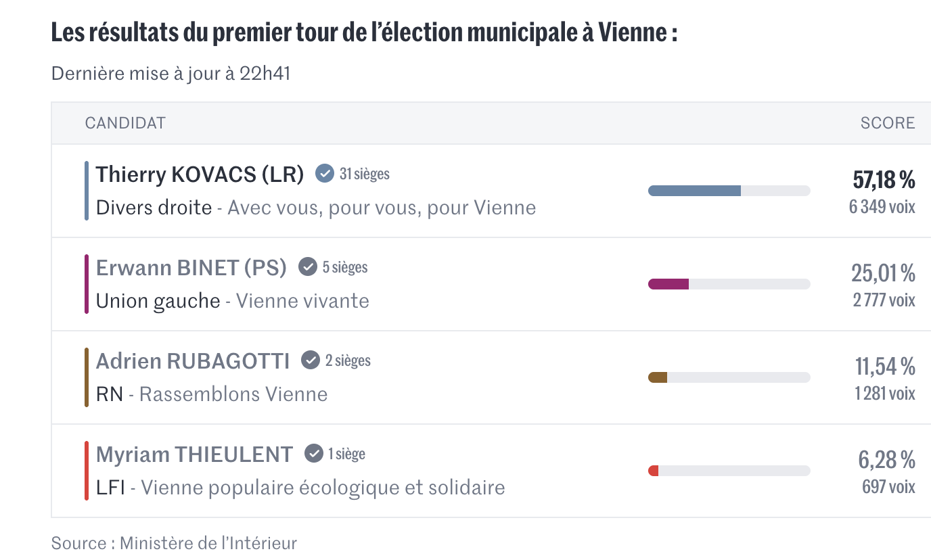Click the brown color bar left of Rubagotti
Viewport: 931px width, 560px height.
[87, 377]
